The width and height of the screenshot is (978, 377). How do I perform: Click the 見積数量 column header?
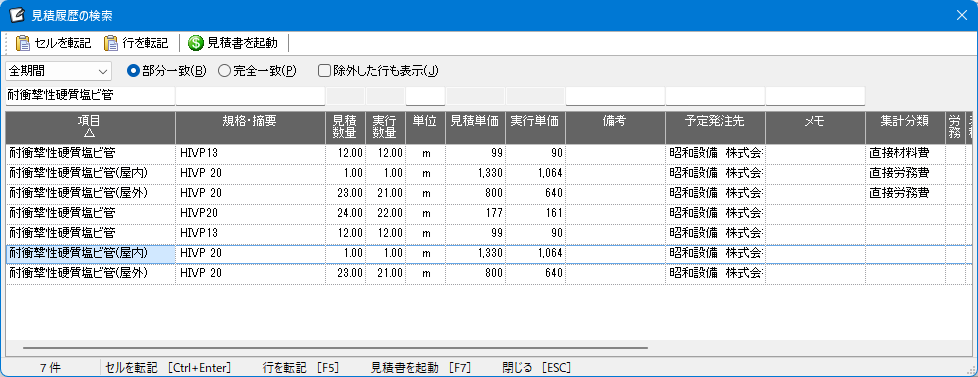tap(345, 127)
